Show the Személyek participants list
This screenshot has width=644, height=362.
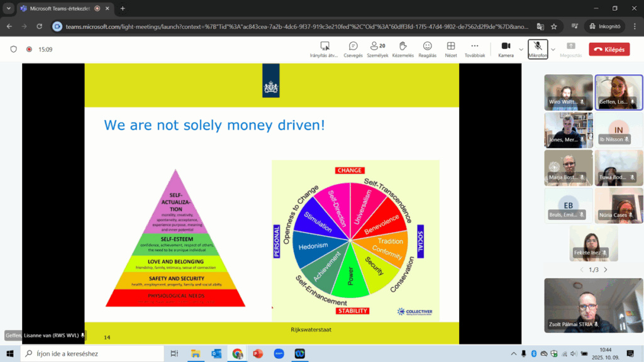(x=377, y=49)
